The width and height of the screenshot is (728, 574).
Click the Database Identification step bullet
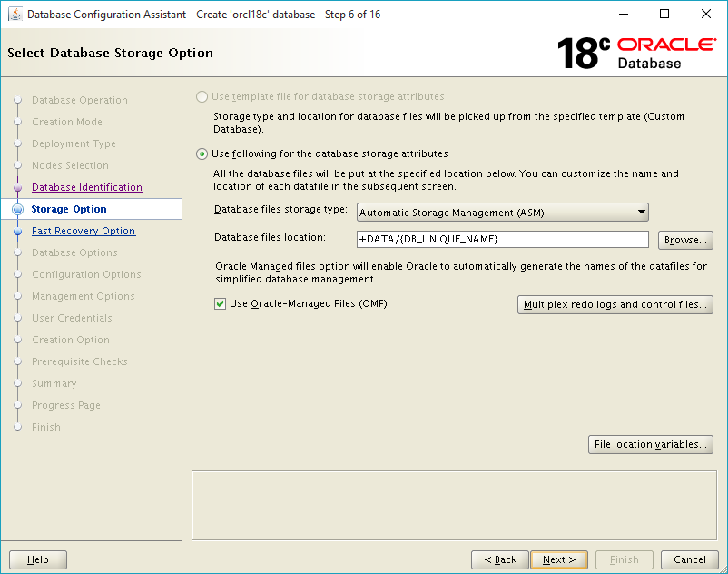[x=17, y=188]
